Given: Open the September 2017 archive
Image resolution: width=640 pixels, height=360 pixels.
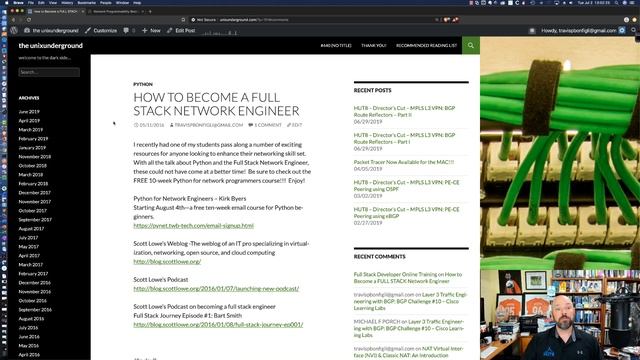Looking at the screenshot, I should pyautogui.click(x=35, y=219).
